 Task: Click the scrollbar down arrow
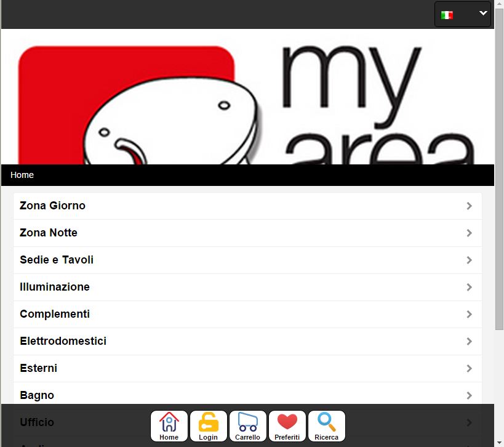pos(499,443)
